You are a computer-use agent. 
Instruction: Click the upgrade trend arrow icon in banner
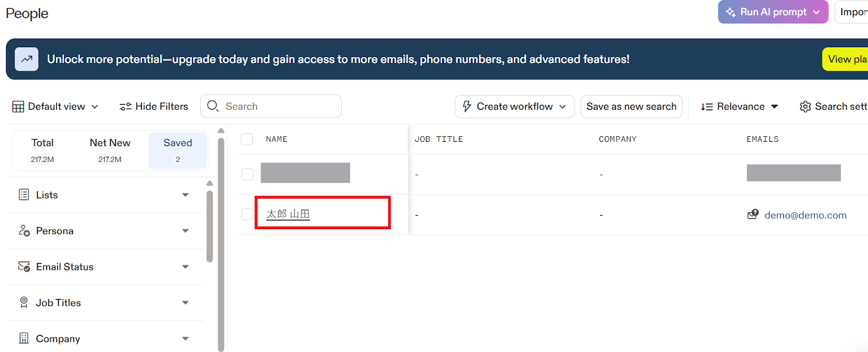[x=27, y=59]
